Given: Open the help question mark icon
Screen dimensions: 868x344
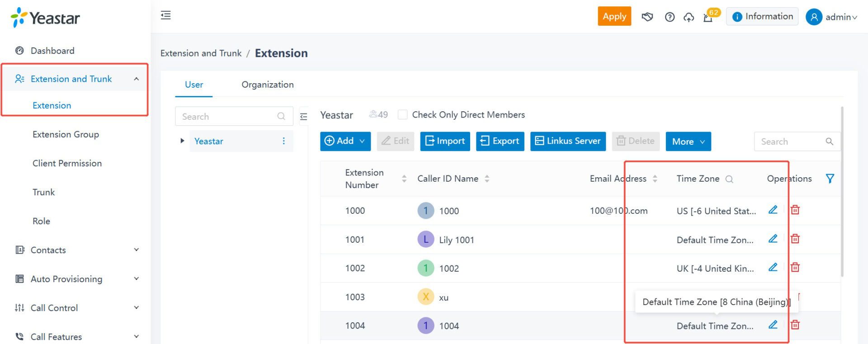Looking at the screenshot, I should click(x=670, y=17).
